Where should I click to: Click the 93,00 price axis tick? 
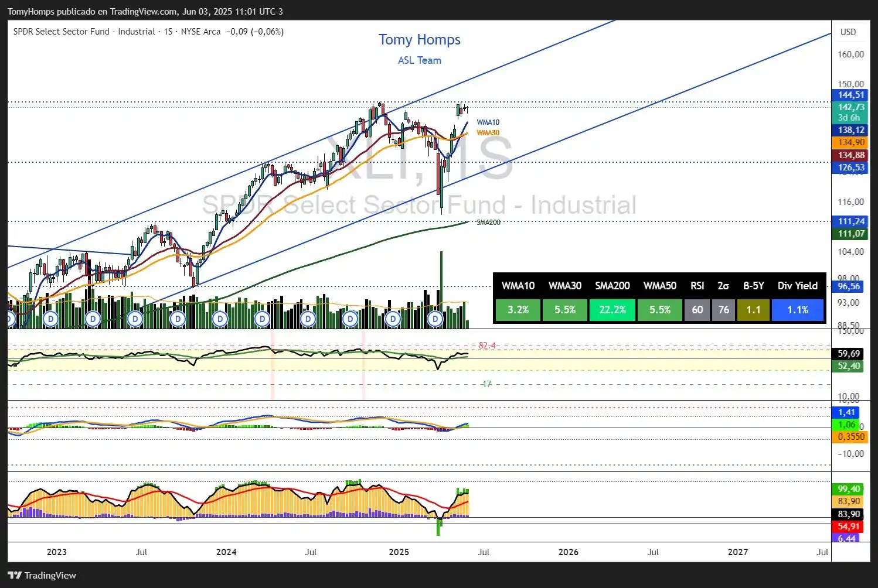(849, 303)
